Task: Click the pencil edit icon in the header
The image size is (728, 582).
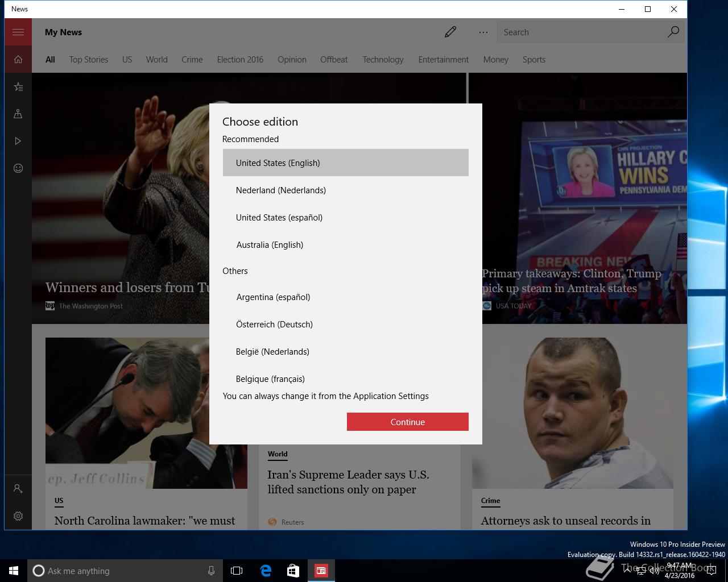Action: [x=450, y=32]
